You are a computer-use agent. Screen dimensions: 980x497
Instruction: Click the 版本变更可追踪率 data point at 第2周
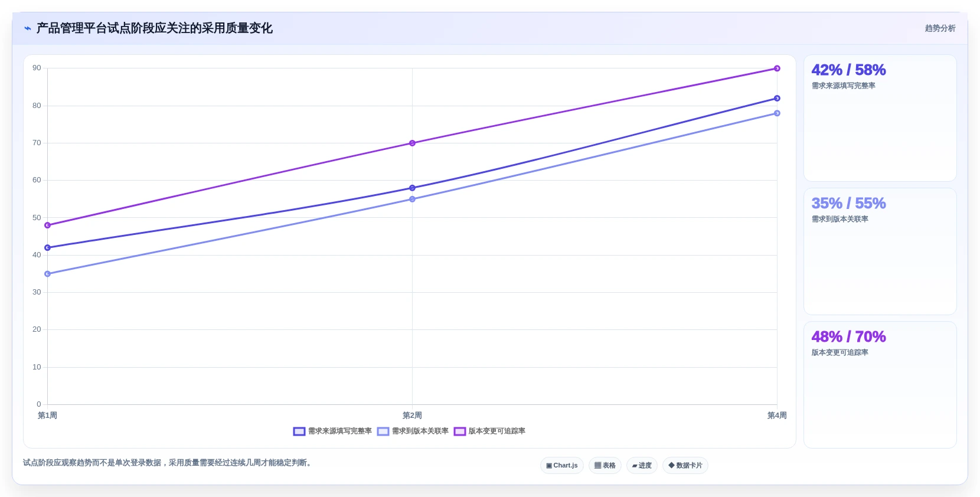point(412,143)
